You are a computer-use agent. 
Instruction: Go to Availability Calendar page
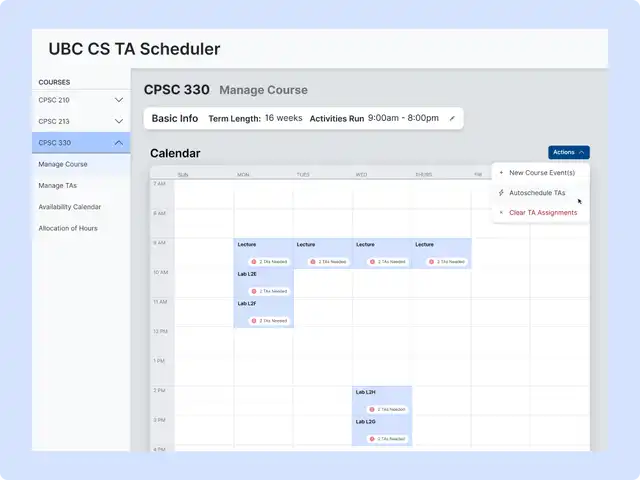point(69,207)
